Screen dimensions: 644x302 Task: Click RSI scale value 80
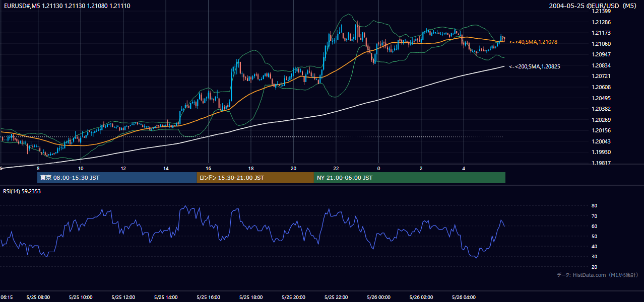tap(594, 206)
